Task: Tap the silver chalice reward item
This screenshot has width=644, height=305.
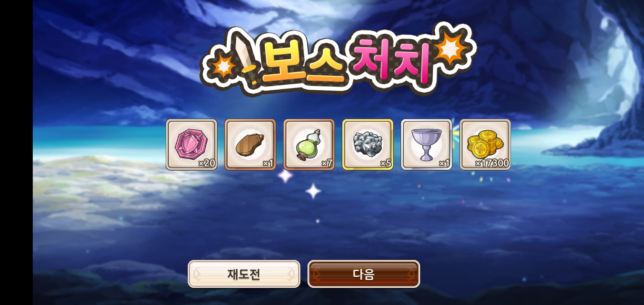Action: click(426, 145)
